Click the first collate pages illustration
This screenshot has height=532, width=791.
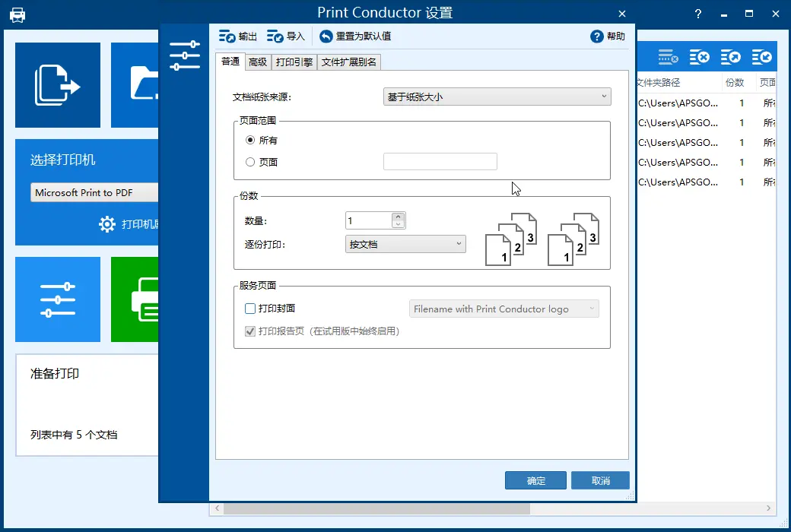click(511, 239)
